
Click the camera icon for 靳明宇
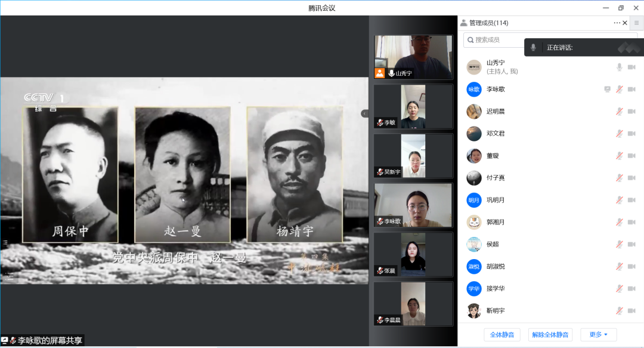(631, 310)
